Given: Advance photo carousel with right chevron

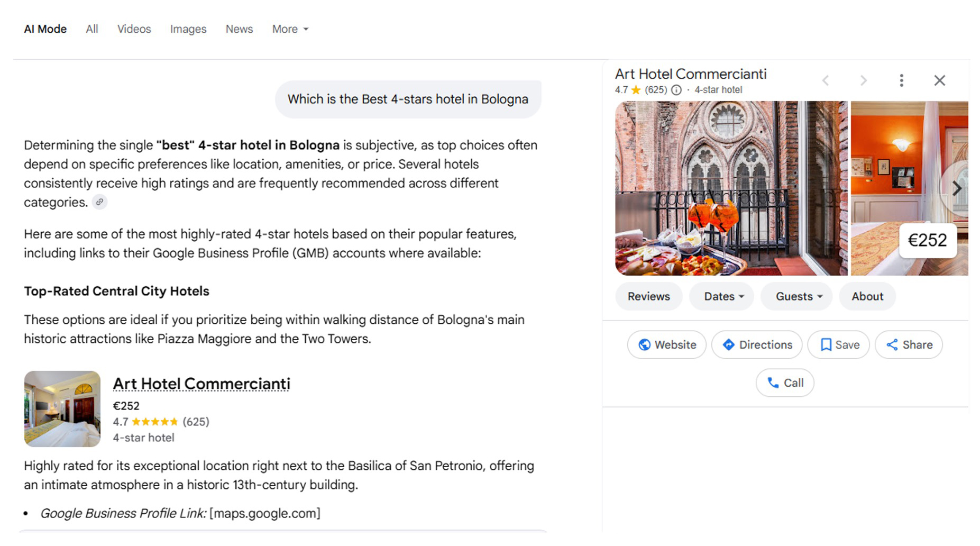Looking at the screenshot, I should [x=956, y=188].
